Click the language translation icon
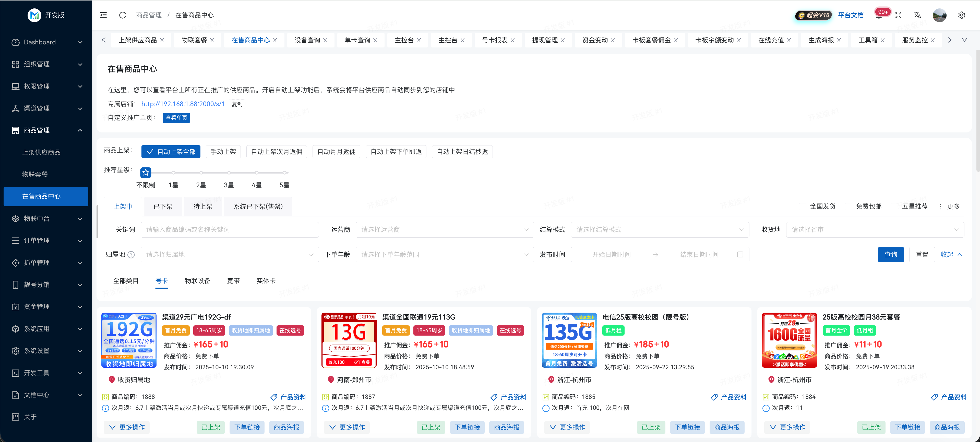This screenshot has width=980, height=442. tap(917, 15)
